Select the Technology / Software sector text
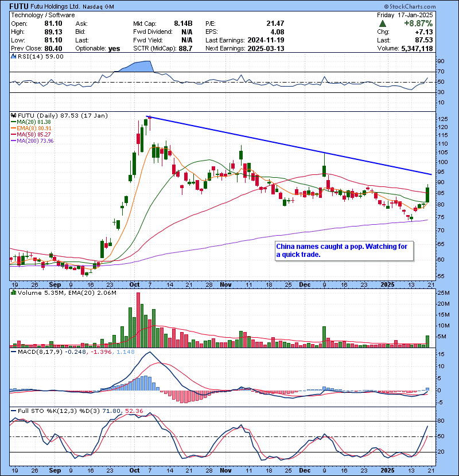 click(x=43, y=15)
